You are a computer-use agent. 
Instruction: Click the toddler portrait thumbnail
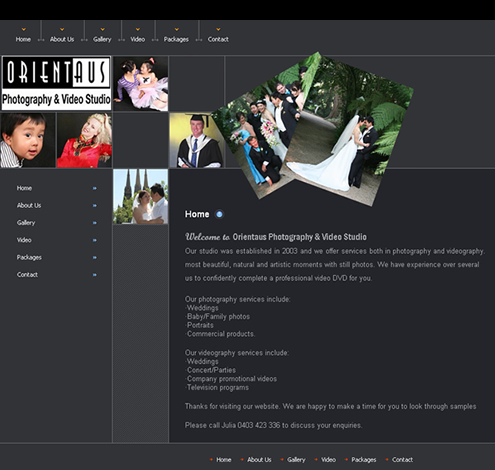click(x=27, y=140)
